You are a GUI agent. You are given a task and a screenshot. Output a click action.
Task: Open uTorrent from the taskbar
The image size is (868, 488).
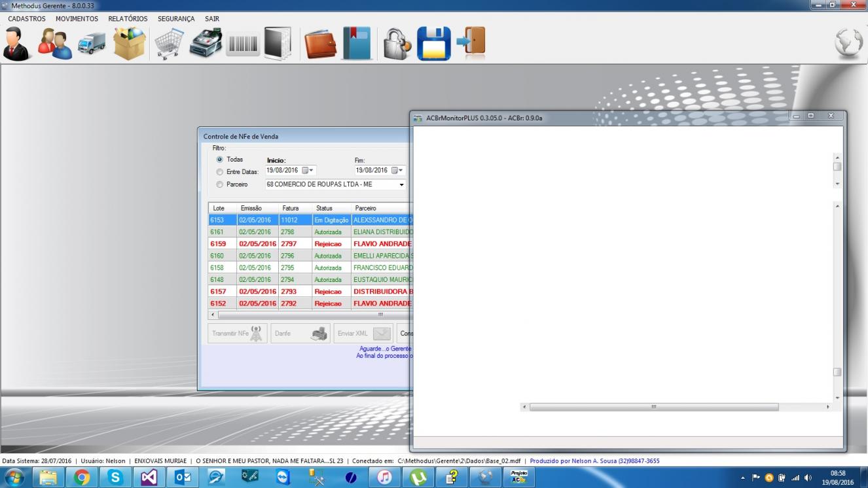[x=418, y=478]
